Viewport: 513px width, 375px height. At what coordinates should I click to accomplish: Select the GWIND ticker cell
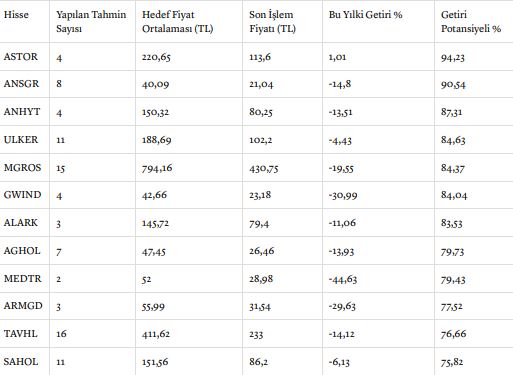(22, 195)
